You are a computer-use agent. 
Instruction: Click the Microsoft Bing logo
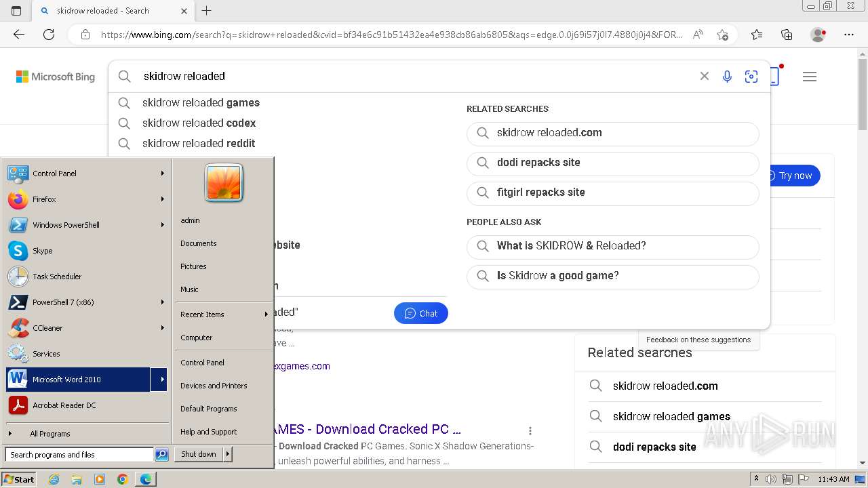coord(56,77)
